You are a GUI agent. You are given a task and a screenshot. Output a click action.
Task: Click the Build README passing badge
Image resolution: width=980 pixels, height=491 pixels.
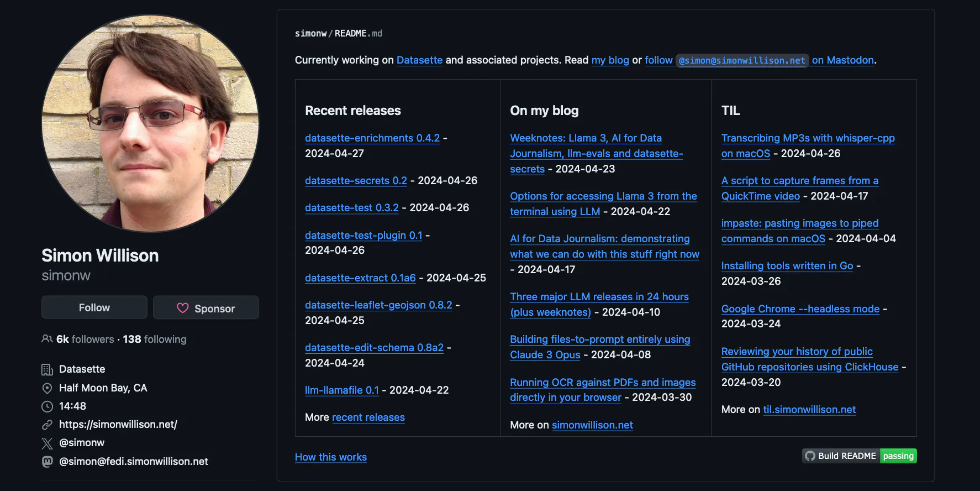click(x=860, y=456)
